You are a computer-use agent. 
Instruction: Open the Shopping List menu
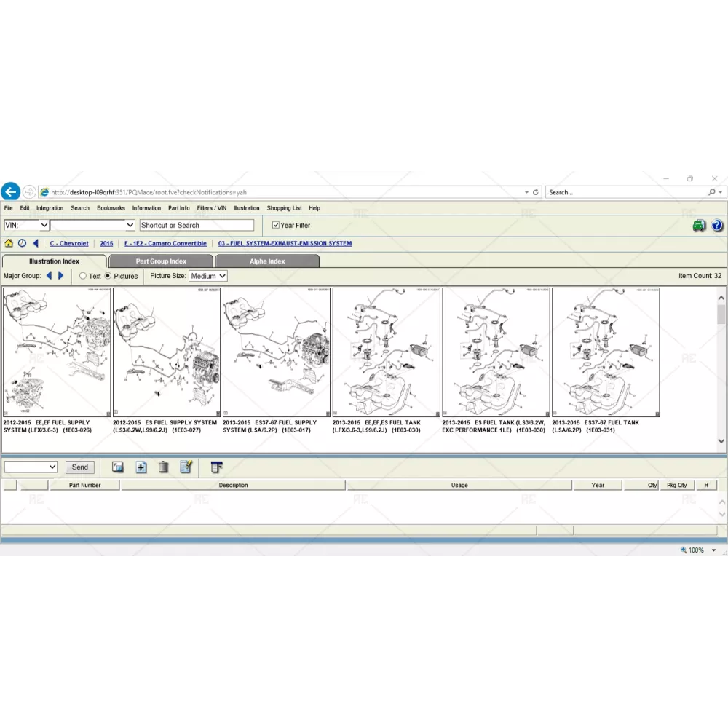click(x=284, y=208)
